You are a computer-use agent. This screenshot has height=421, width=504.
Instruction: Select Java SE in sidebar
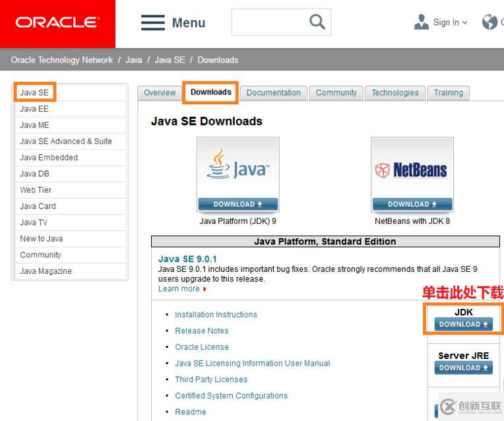pyautogui.click(x=71, y=92)
